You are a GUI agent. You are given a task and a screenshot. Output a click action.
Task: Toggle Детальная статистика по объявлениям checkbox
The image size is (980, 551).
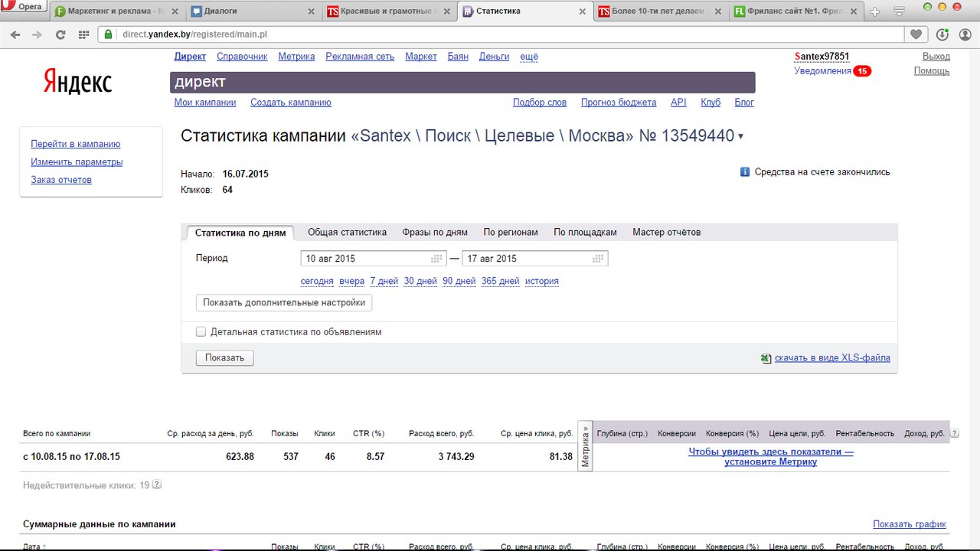tap(201, 332)
